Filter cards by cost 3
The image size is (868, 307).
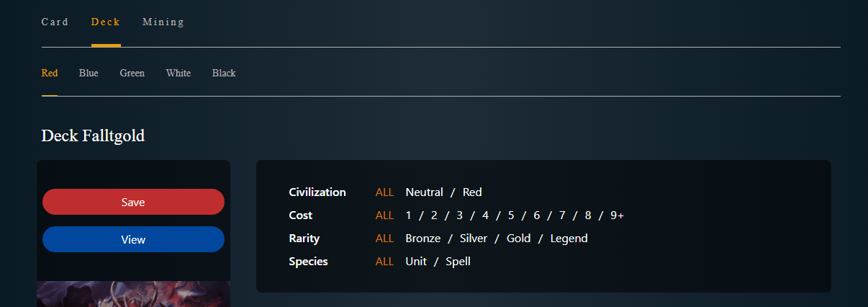tap(459, 215)
